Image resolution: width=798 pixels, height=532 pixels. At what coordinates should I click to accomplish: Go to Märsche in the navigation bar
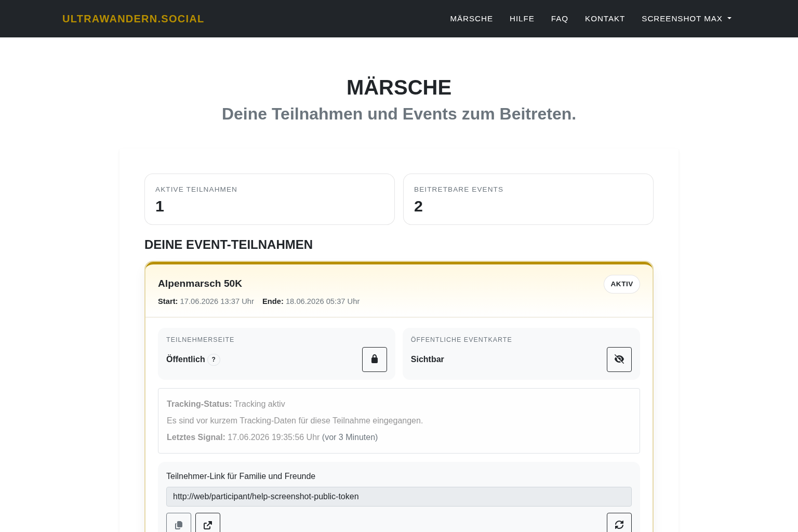[471, 19]
